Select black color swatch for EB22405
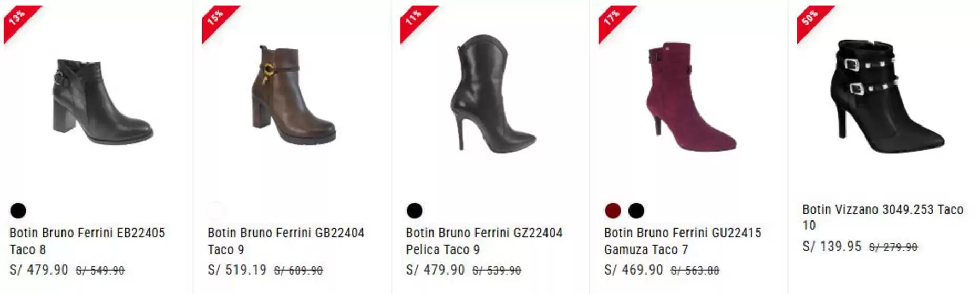This screenshot has width=980, height=294. point(18,211)
